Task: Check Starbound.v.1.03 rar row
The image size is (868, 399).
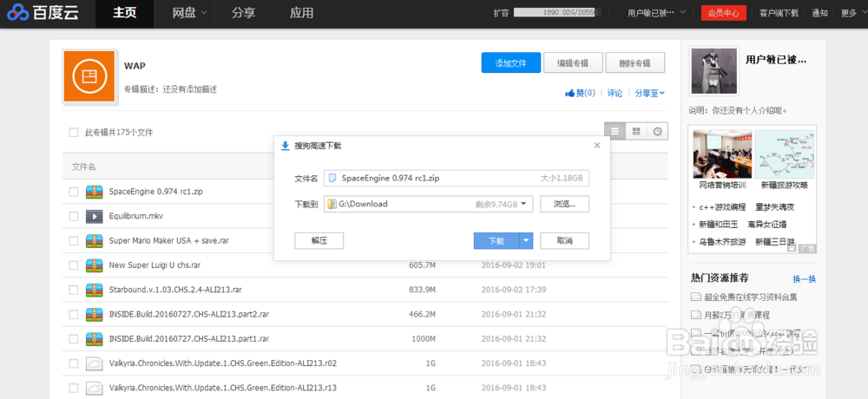Action: (x=73, y=290)
